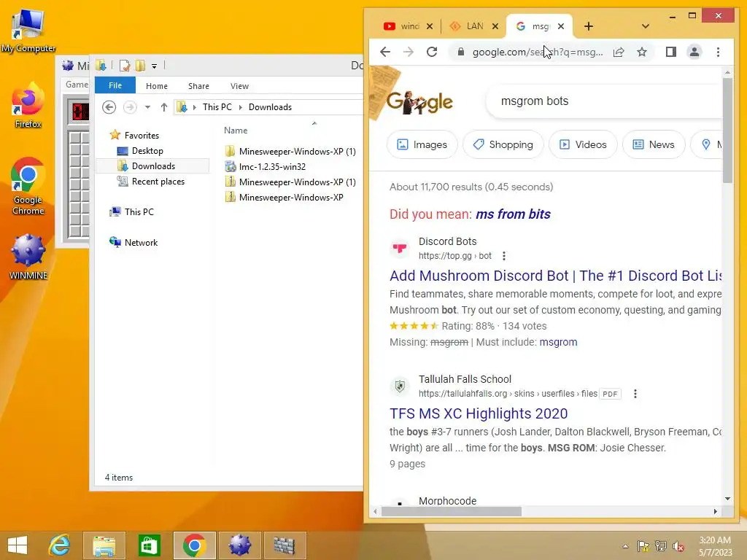Screen dimensions: 747x560
Task: Open TFS MS XC Highlights 2020 result
Action: point(479,413)
